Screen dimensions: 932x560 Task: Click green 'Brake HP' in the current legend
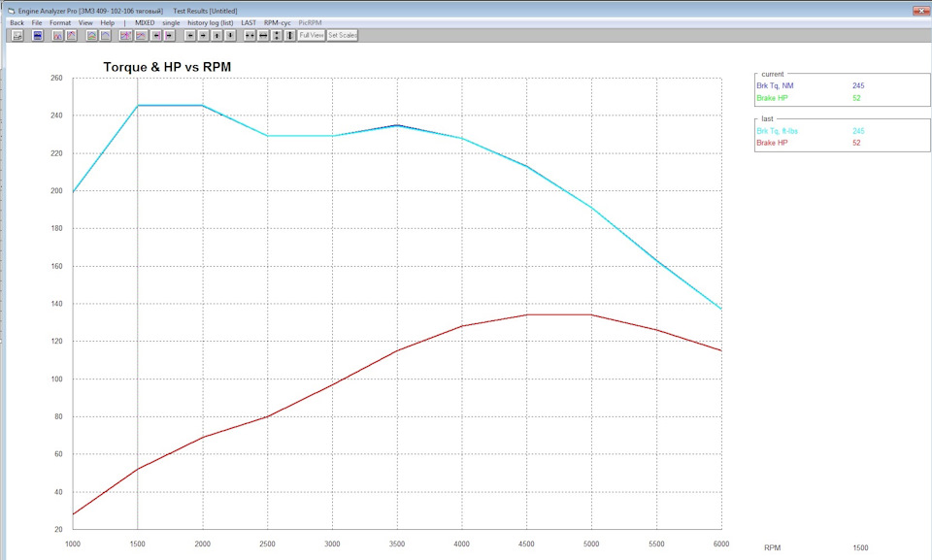(772, 98)
